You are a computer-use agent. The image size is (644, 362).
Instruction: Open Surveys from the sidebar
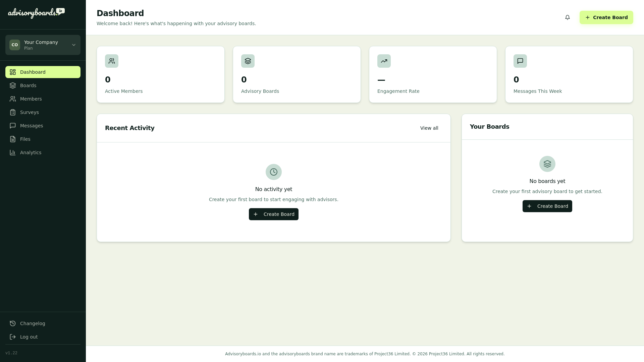(x=30, y=112)
